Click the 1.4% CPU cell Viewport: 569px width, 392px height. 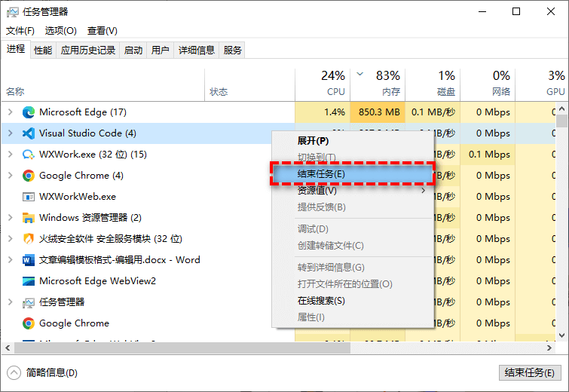click(323, 112)
